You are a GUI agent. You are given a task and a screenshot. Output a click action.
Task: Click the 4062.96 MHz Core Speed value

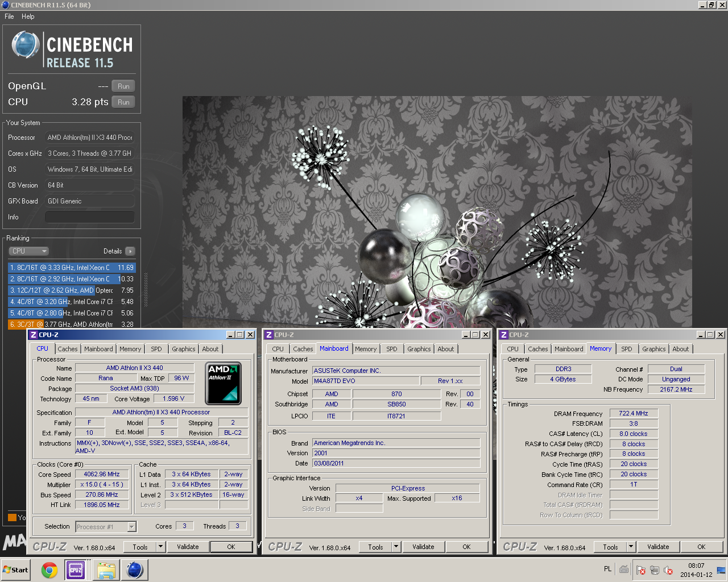point(102,474)
